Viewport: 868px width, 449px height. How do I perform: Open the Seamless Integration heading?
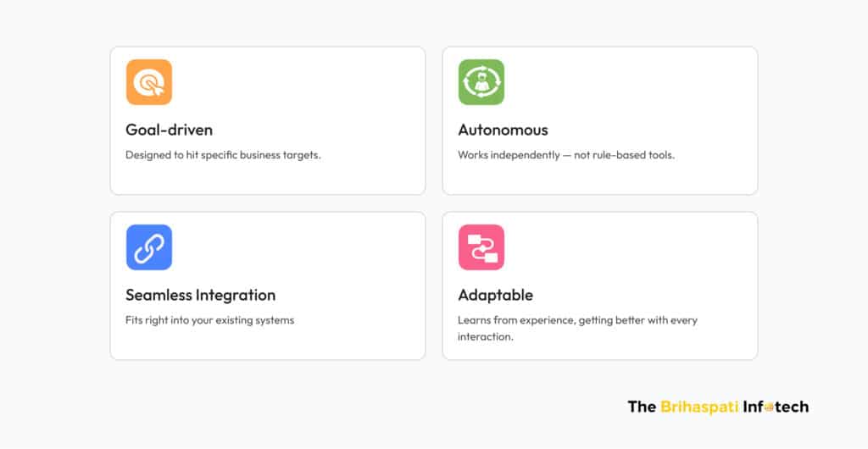[x=200, y=295]
